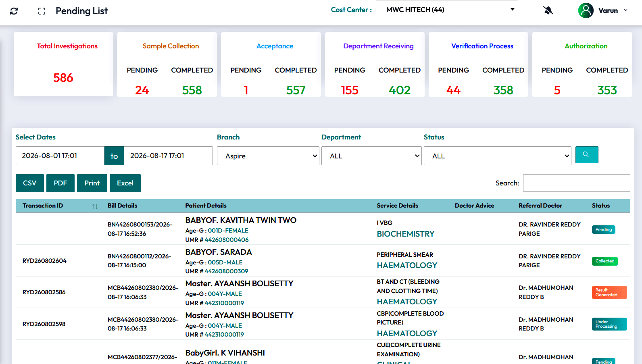Screen dimensions: 642x364
Task: Click the Print button
Action: point(92,183)
